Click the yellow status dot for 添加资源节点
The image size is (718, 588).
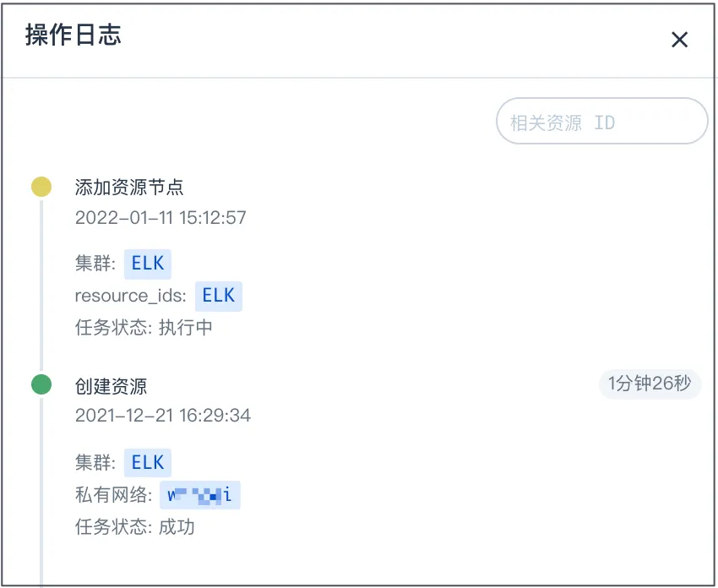click(x=41, y=187)
